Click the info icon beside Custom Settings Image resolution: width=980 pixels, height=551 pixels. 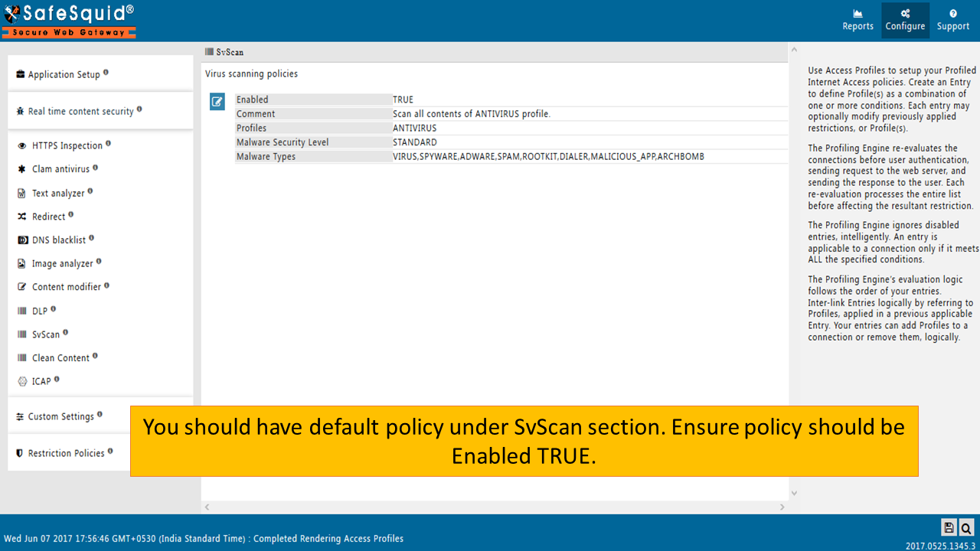point(100,415)
